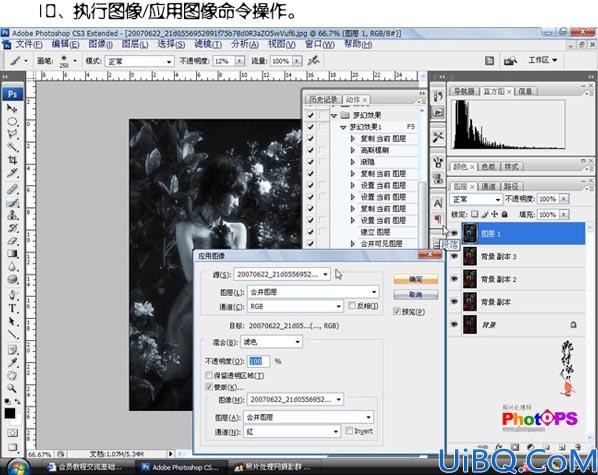
Task: Click the foreground black color swatch
Action: [x=10, y=413]
